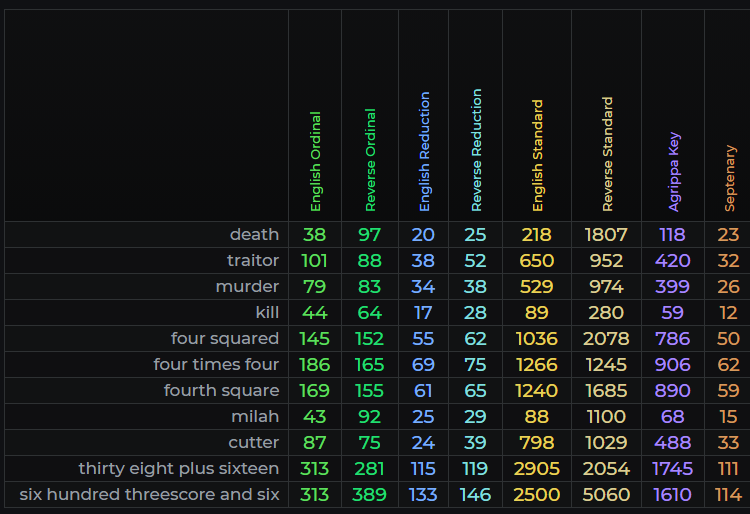Select the phrase 'thirty eight plus sixteen'
This screenshot has width=750, height=514.
tap(178, 468)
